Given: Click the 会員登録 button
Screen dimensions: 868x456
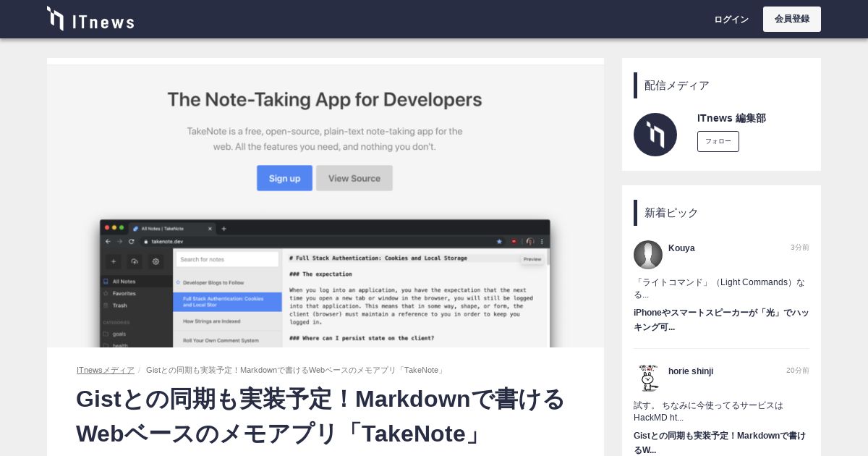Looking at the screenshot, I should coord(792,19).
